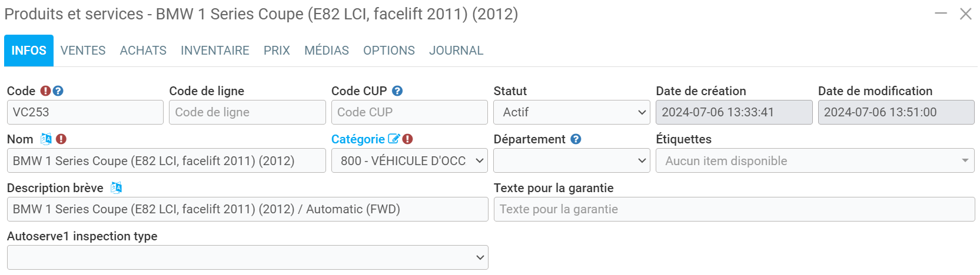Open the Département dropdown
Screen dimensions: 980x275
(572, 161)
